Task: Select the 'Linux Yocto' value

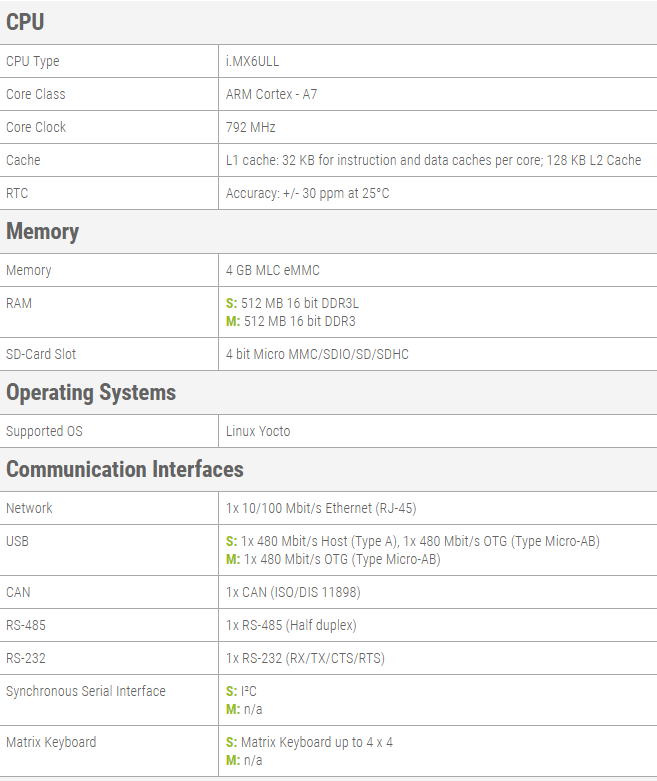Action: [258, 431]
